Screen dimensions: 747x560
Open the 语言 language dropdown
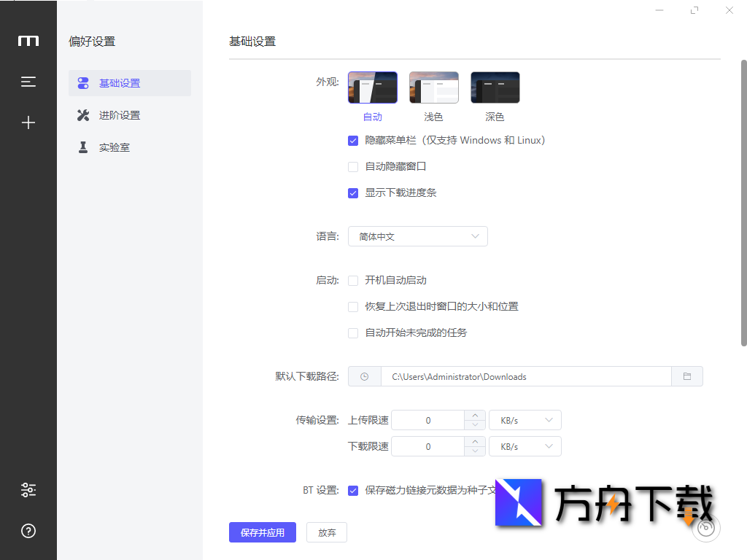click(x=417, y=236)
